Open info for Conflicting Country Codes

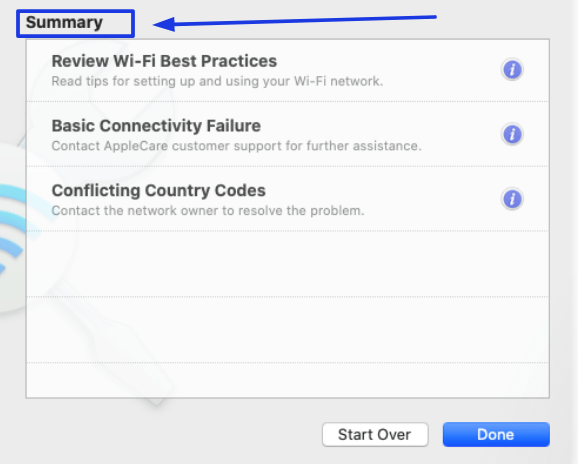[x=512, y=199]
